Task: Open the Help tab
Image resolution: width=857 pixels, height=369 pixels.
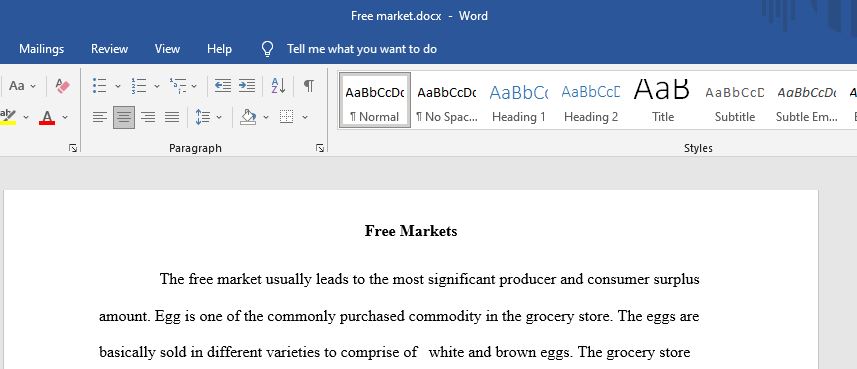Action: [219, 49]
